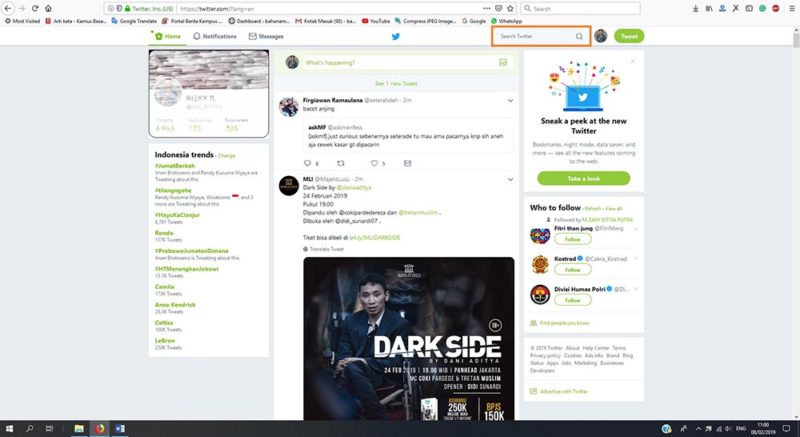
Task: Dismiss the new Twitter promo card
Action: point(633,61)
